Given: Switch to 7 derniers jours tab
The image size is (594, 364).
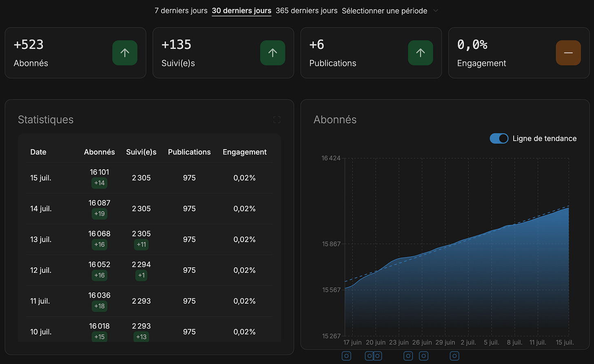Looking at the screenshot, I should [x=181, y=11].
